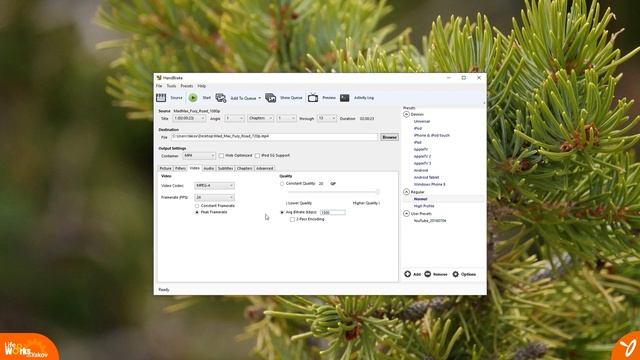Screen dimensions: 640x360
Task: Minimize the HandBrake window
Action: (449, 78)
